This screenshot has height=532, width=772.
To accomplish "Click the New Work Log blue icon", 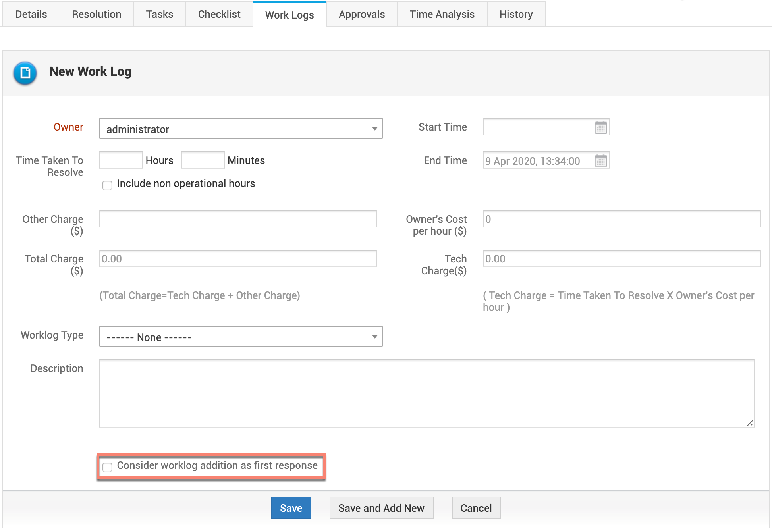I will pos(25,73).
